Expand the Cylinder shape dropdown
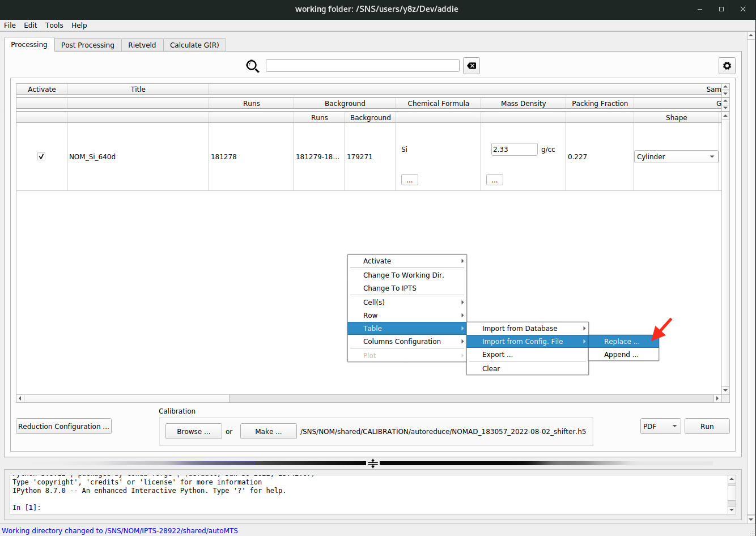This screenshot has height=536, width=756. [676, 157]
